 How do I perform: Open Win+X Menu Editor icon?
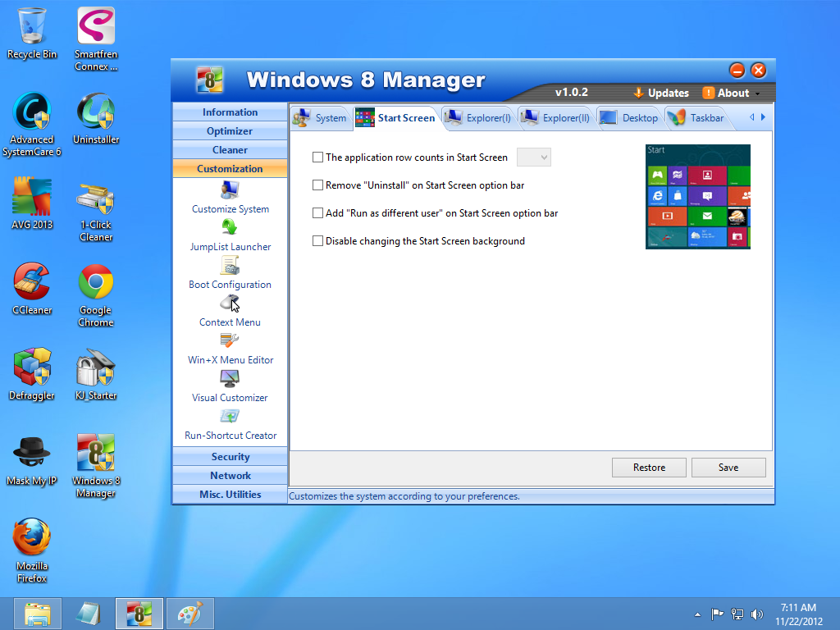230,340
